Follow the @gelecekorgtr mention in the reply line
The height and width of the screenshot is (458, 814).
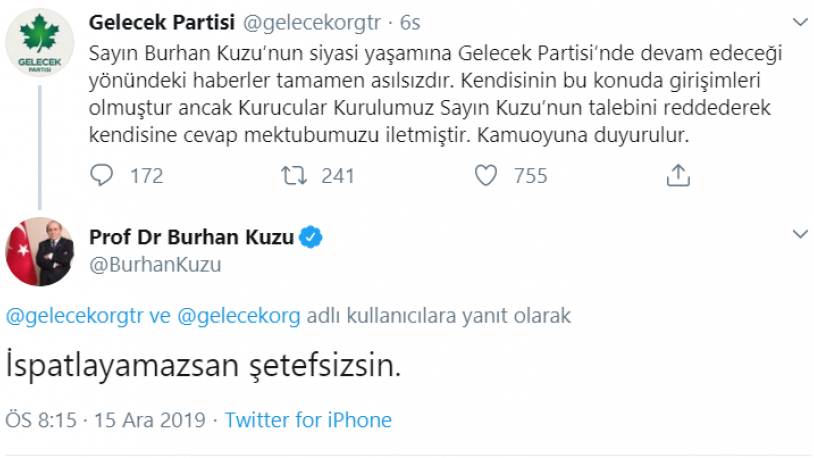[x=70, y=316]
